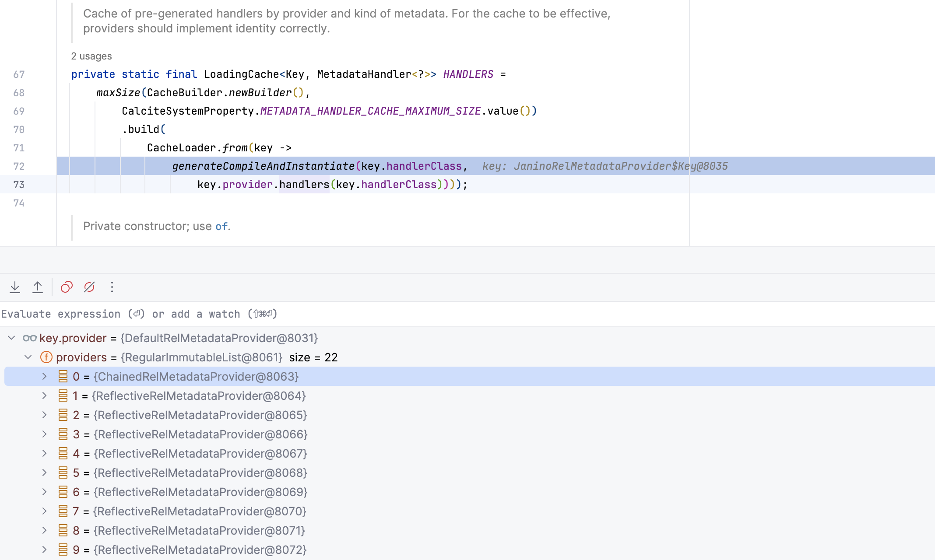Click the glasses watch icon beside key.provider
Viewport: 935px width, 560px height.
[x=29, y=338]
